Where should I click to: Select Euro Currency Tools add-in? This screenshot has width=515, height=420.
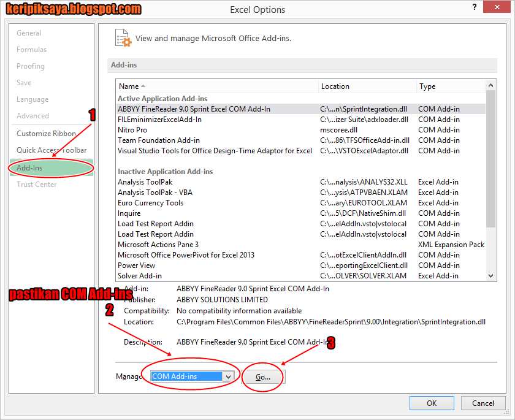click(300, 204)
